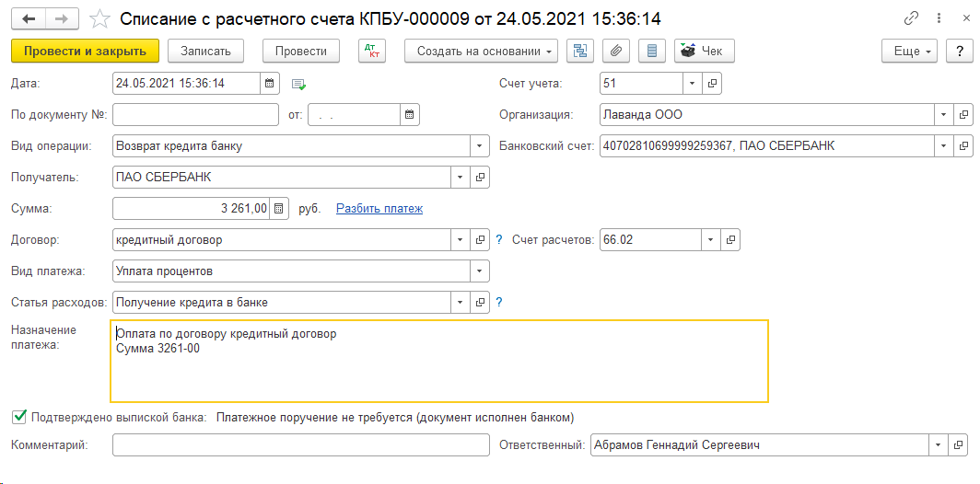980x484 pixels.
Task: Expand the Банковский счет dropdown
Action: (944, 146)
